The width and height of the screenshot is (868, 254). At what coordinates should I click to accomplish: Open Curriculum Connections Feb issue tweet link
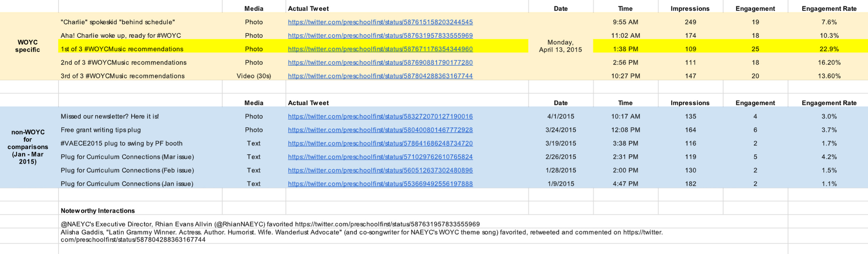[x=380, y=170]
